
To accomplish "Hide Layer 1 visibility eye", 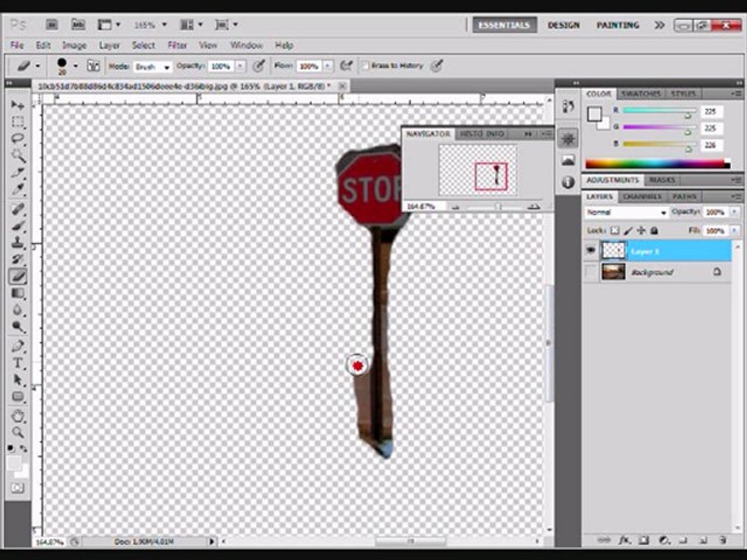I will (x=590, y=251).
